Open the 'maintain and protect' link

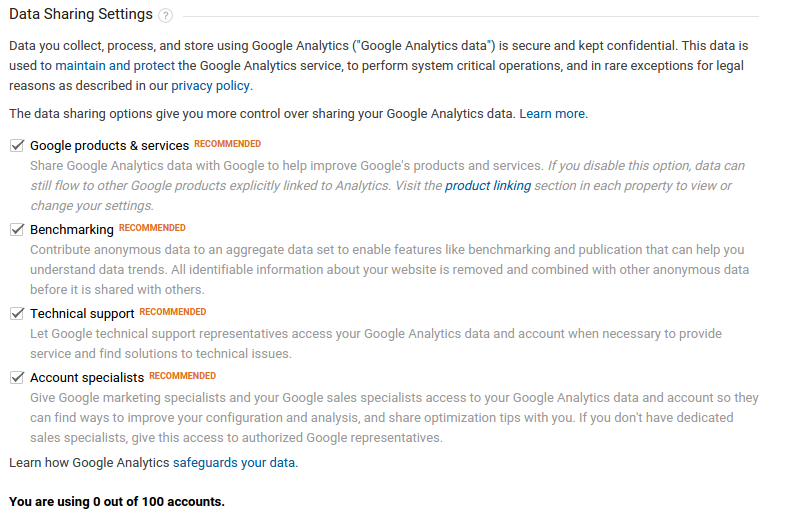[x=115, y=66]
